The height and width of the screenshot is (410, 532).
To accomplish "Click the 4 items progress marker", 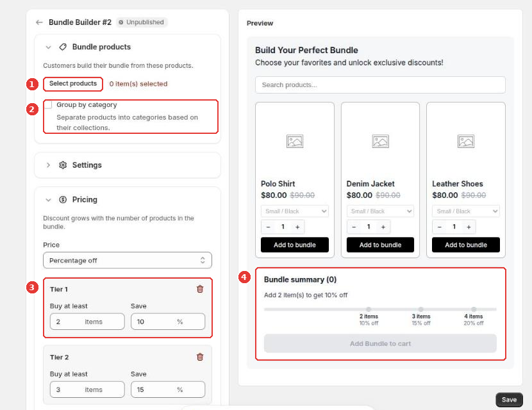I will [474, 309].
